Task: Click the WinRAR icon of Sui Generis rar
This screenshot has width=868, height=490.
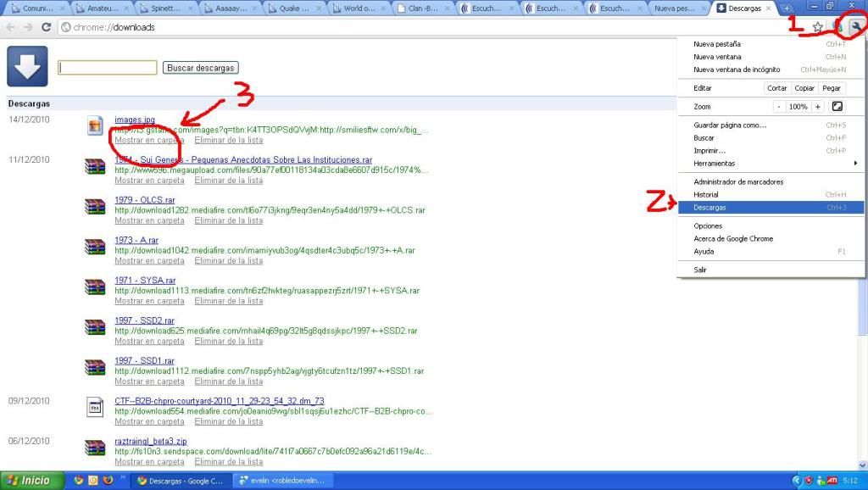Action: coord(95,166)
